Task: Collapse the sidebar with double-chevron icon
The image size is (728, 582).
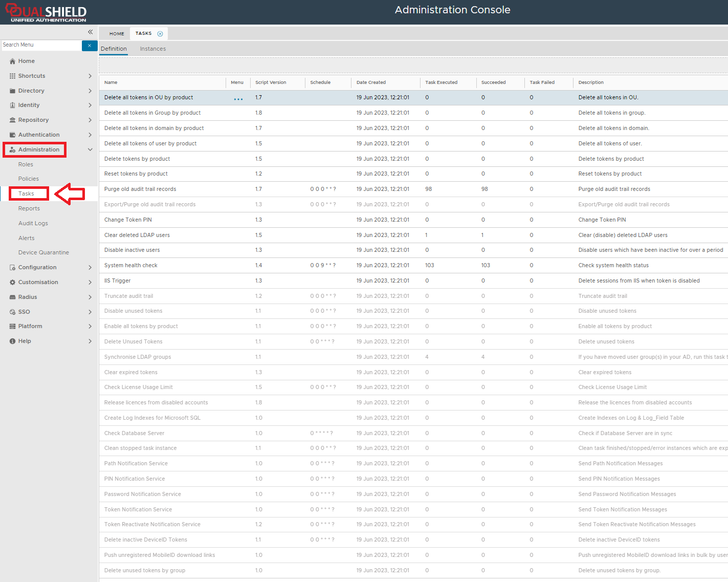Action: (90, 32)
